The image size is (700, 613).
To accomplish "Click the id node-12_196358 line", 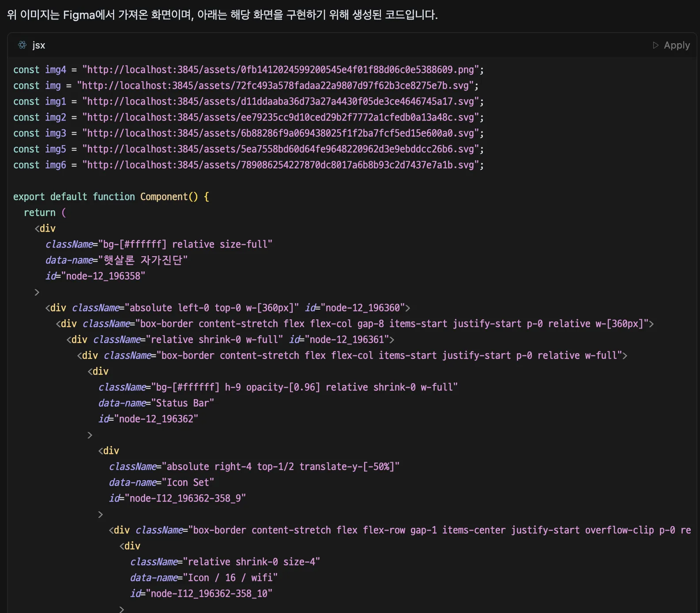I will (95, 276).
